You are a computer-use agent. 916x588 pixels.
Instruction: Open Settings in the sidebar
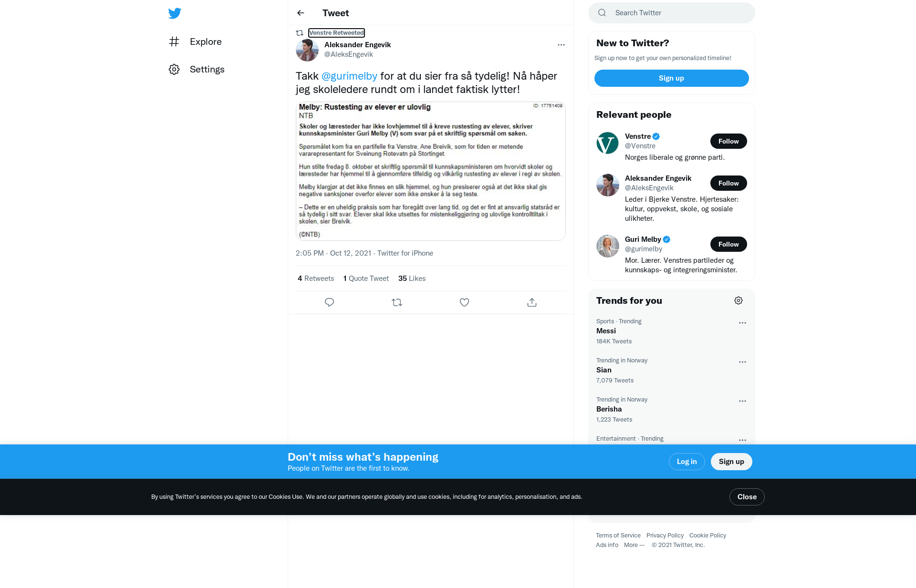coord(197,69)
